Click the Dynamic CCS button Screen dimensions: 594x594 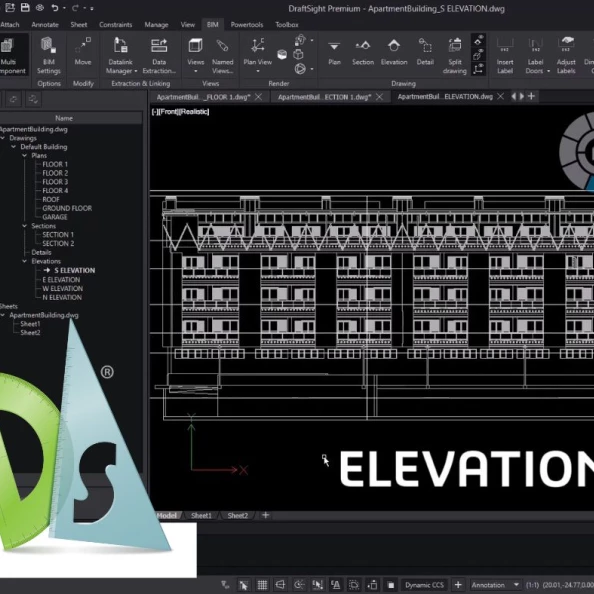pos(424,585)
